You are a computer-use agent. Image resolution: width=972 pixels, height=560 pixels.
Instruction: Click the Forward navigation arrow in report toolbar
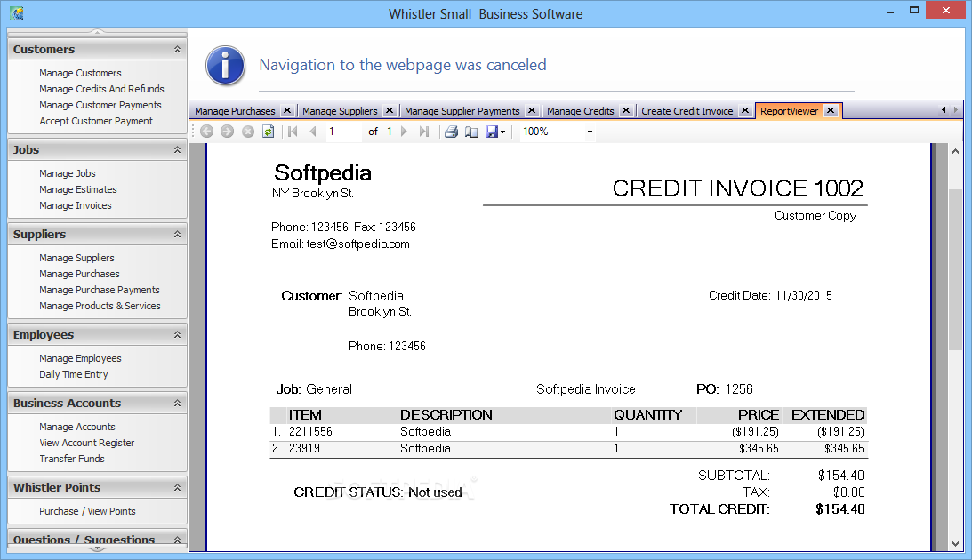(228, 132)
